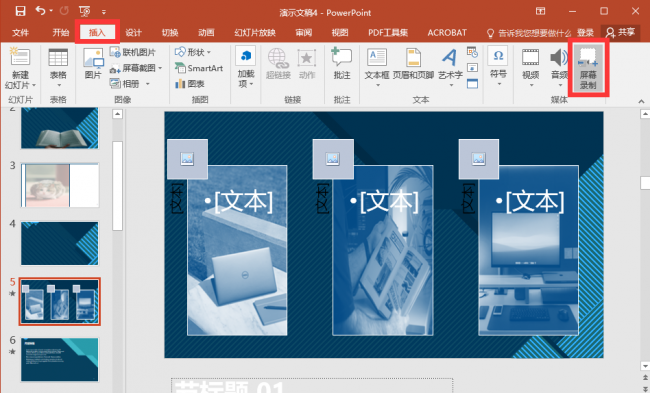Click the 共享 share button

(x=621, y=32)
